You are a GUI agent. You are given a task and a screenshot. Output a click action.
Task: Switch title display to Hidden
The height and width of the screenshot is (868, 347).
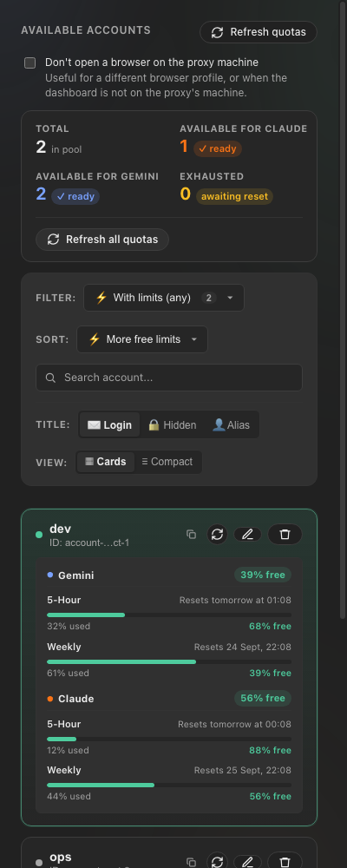click(172, 425)
